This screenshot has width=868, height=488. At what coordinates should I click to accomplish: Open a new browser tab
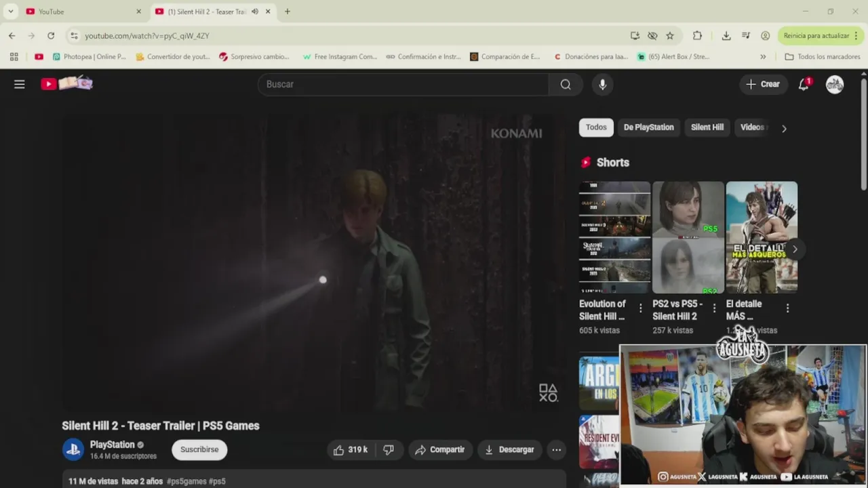click(x=288, y=12)
